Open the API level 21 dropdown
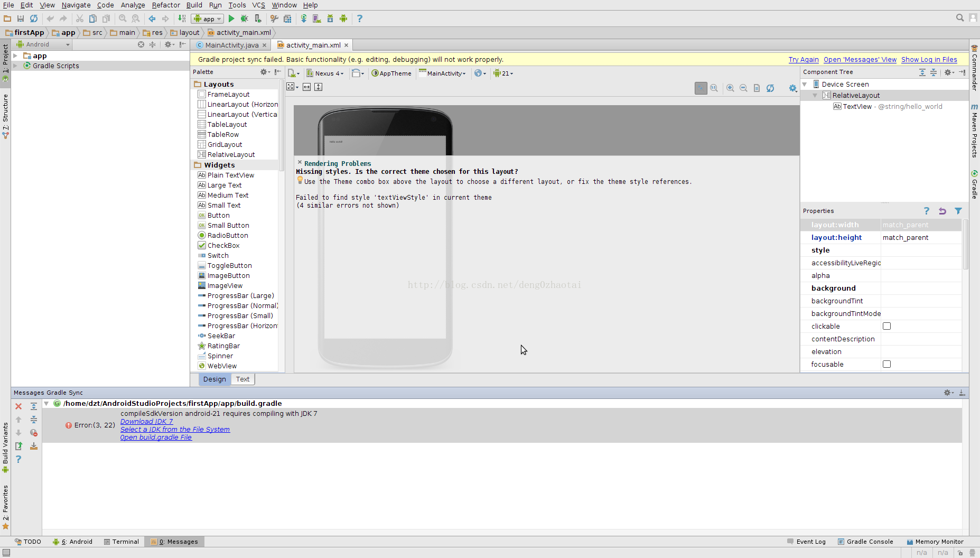 click(503, 73)
